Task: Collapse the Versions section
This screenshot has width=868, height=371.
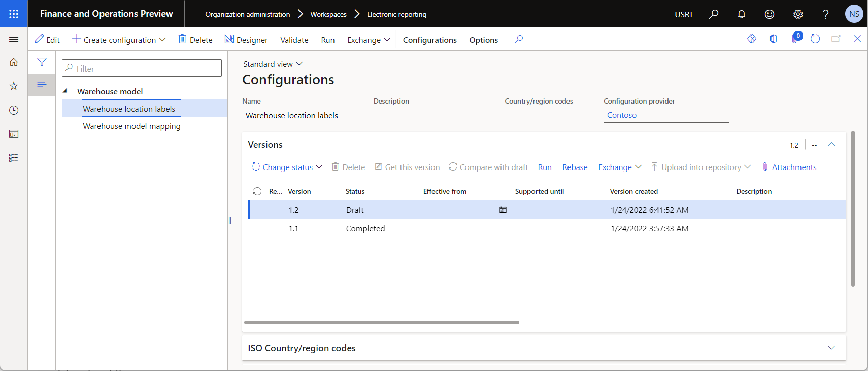Action: [831, 145]
